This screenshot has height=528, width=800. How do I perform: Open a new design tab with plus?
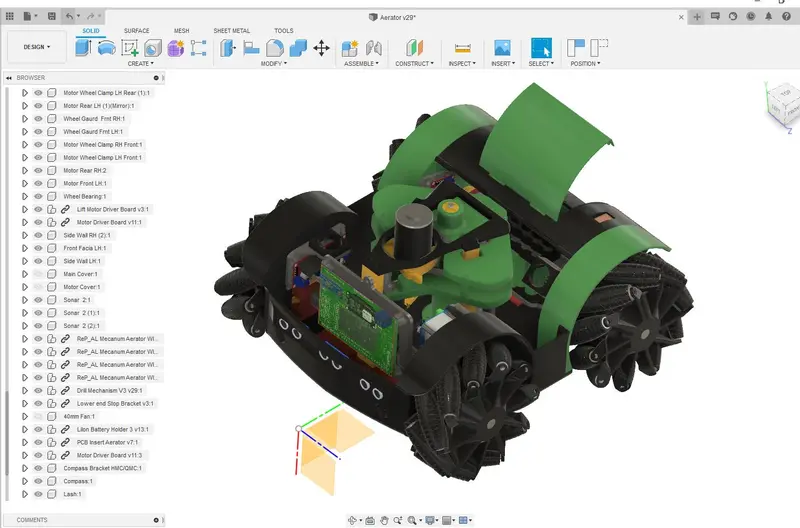pyautogui.click(x=697, y=17)
